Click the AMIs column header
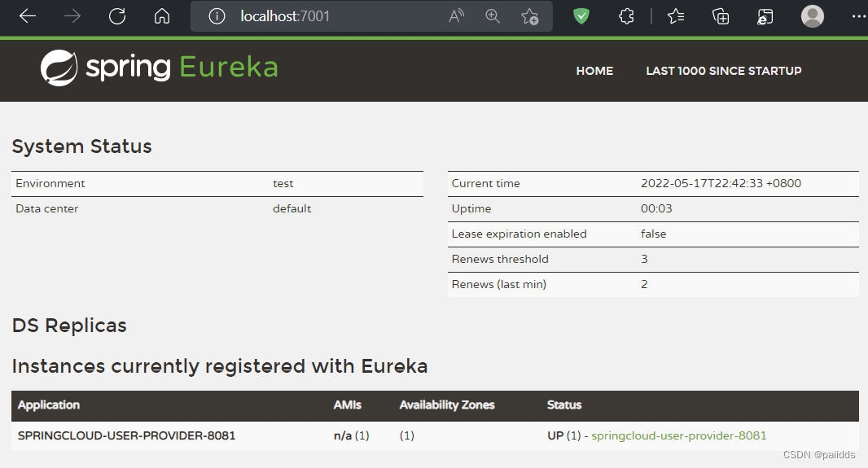The image size is (868, 468). tap(347, 405)
